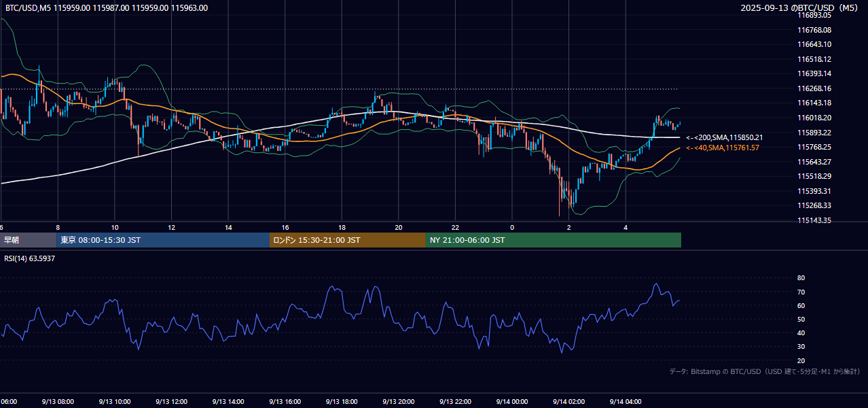Click the RSI 60 level label

(x=801, y=305)
